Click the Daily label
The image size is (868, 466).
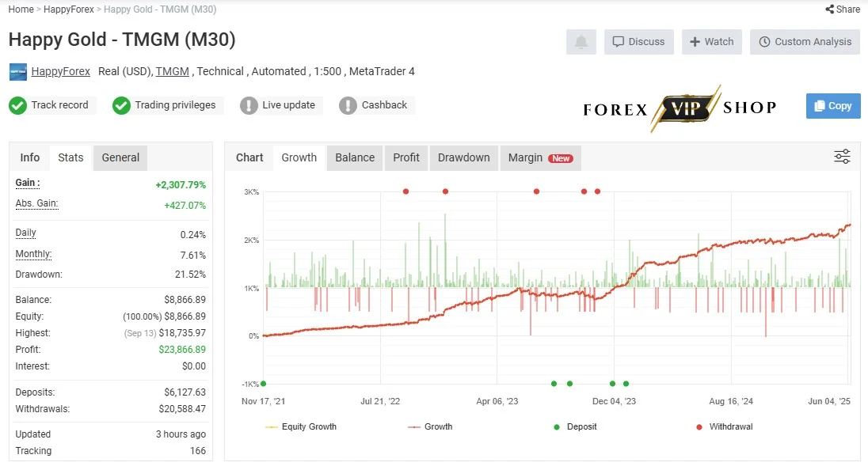coord(25,233)
